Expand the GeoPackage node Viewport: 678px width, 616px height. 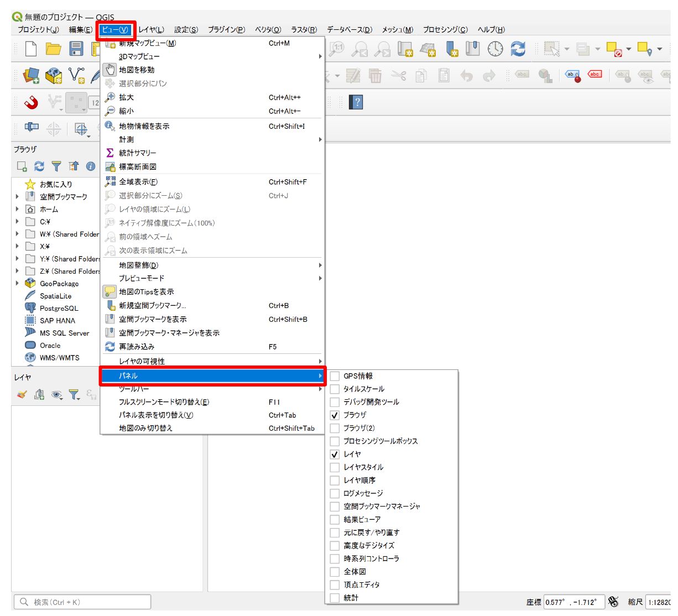(x=17, y=283)
